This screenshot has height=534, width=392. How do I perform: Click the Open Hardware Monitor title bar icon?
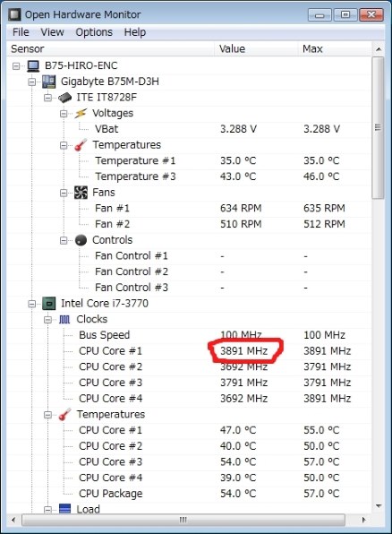click(x=14, y=14)
